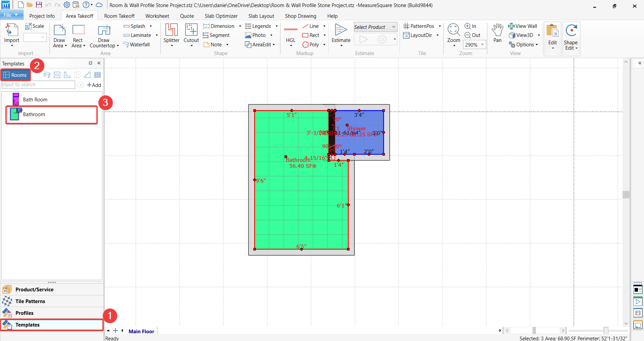Select the Templates panel button

52,325
